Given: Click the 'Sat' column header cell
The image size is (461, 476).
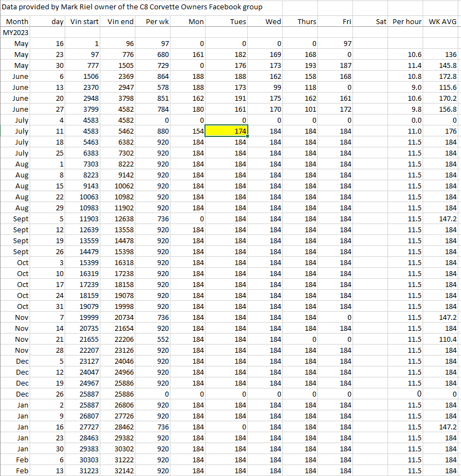Looking at the screenshot, I should pyautogui.click(x=372, y=21).
